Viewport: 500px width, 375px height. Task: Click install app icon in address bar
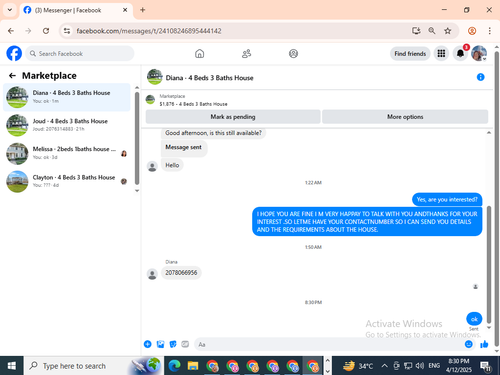pyautogui.click(x=416, y=31)
